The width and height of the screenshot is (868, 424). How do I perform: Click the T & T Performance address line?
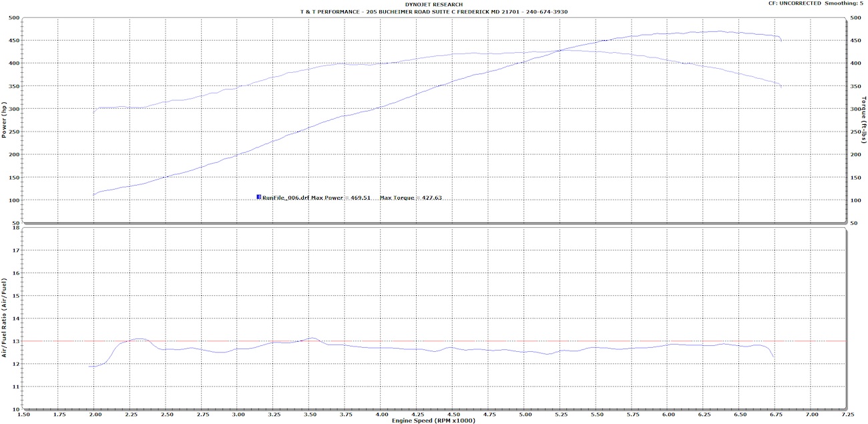pyautogui.click(x=433, y=12)
